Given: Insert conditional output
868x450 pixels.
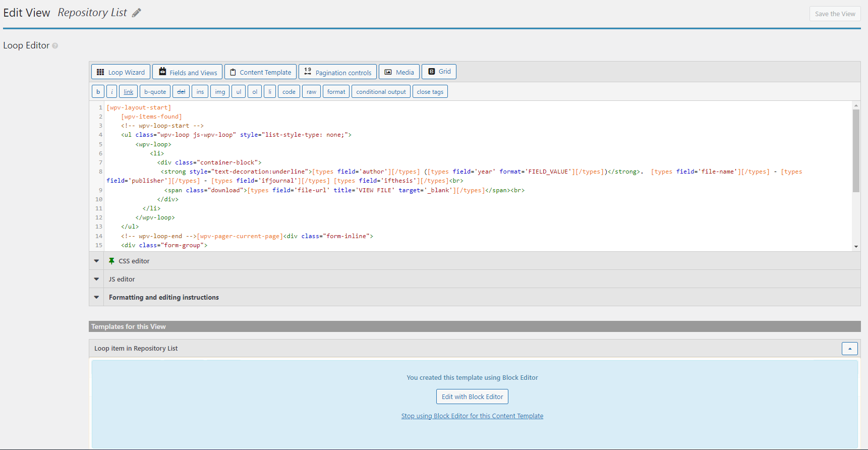Looking at the screenshot, I should (381, 92).
